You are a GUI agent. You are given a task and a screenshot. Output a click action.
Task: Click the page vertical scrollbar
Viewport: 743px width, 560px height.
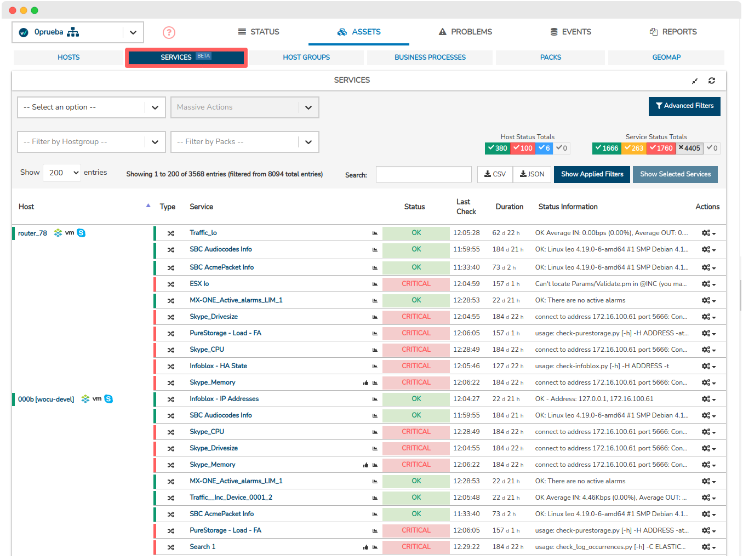click(740, 295)
